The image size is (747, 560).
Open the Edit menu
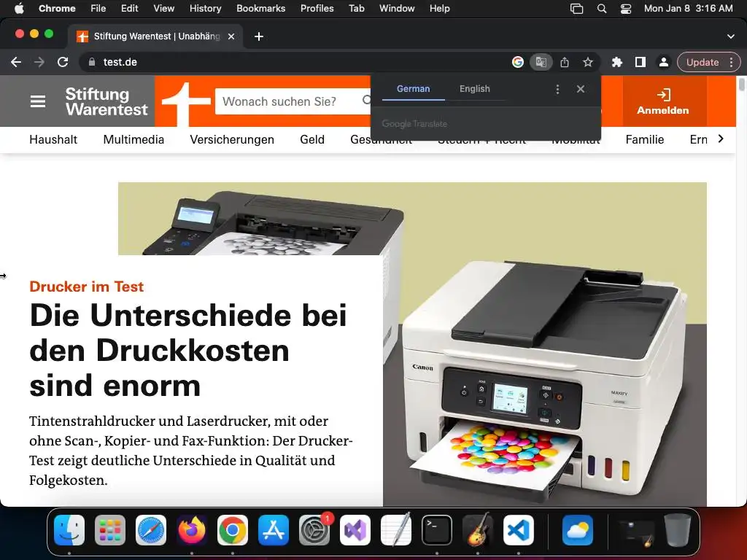pyautogui.click(x=129, y=8)
